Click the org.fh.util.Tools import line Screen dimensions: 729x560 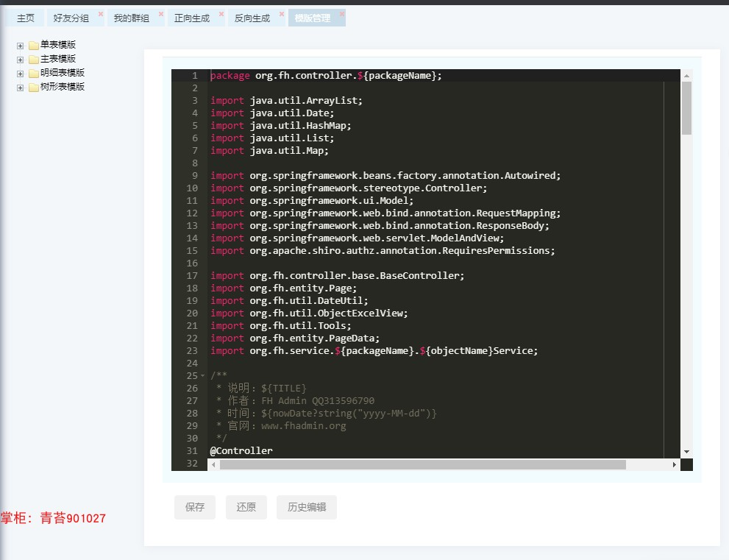281,325
